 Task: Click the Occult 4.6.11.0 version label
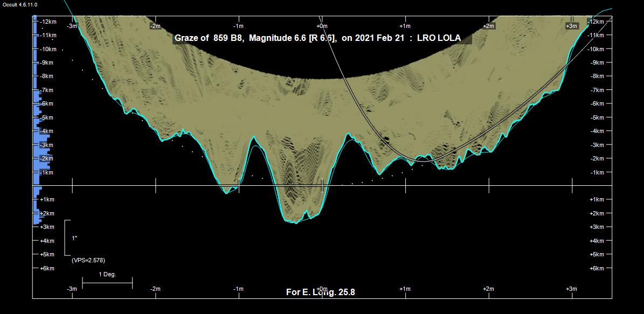pyautogui.click(x=20, y=4)
